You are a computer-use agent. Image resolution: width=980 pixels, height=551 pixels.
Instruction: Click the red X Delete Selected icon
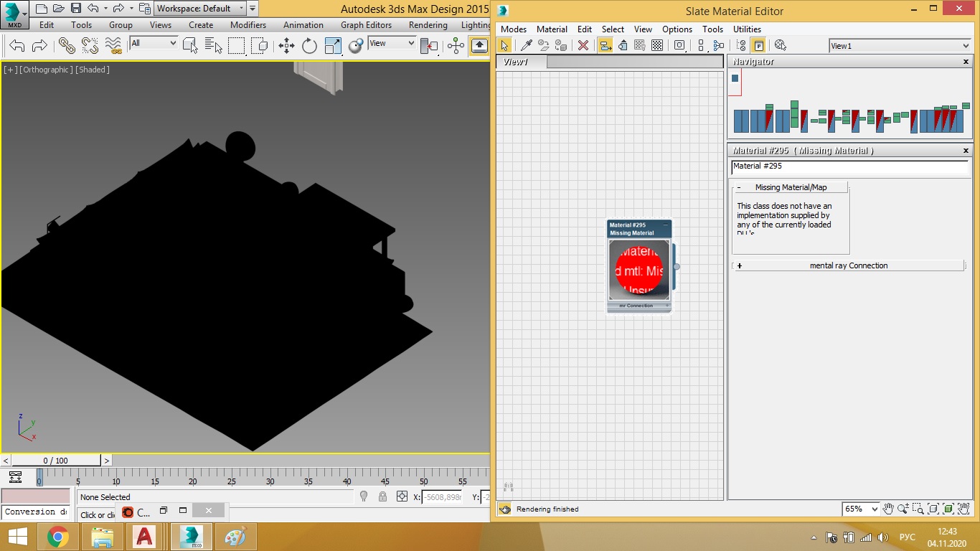point(583,45)
